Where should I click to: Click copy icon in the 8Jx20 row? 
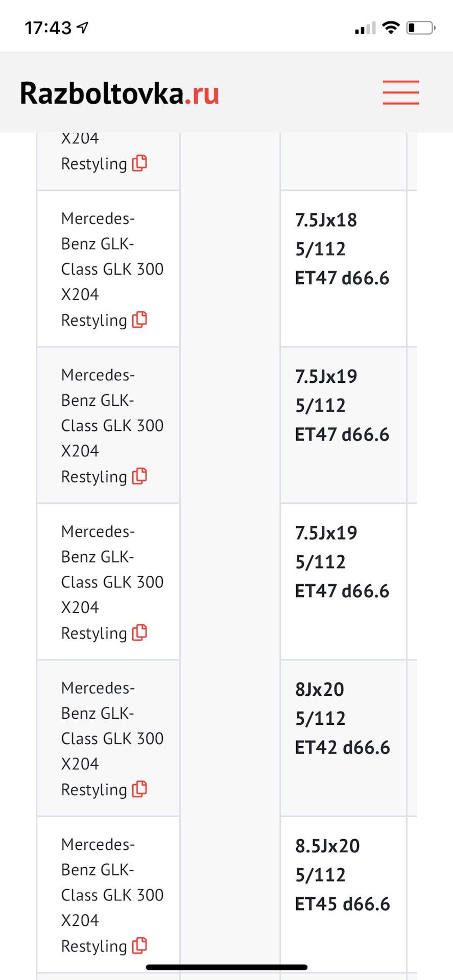coord(140,789)
